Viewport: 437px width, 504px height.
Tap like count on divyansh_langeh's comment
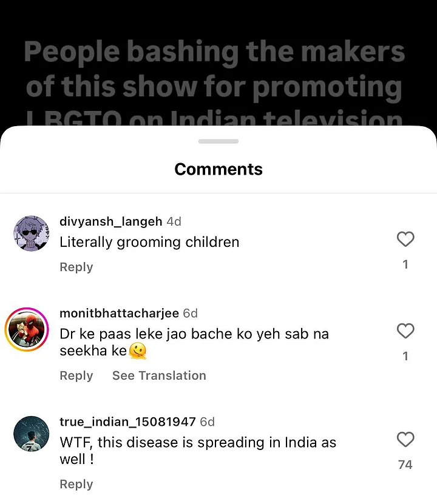click(x=405, y=264)
